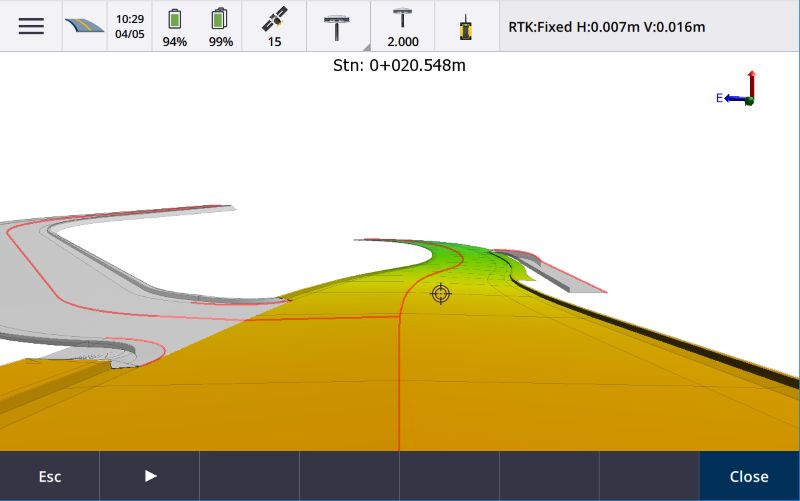
Task: Click the road surface icon in status bar
Action: coord(85,26)
